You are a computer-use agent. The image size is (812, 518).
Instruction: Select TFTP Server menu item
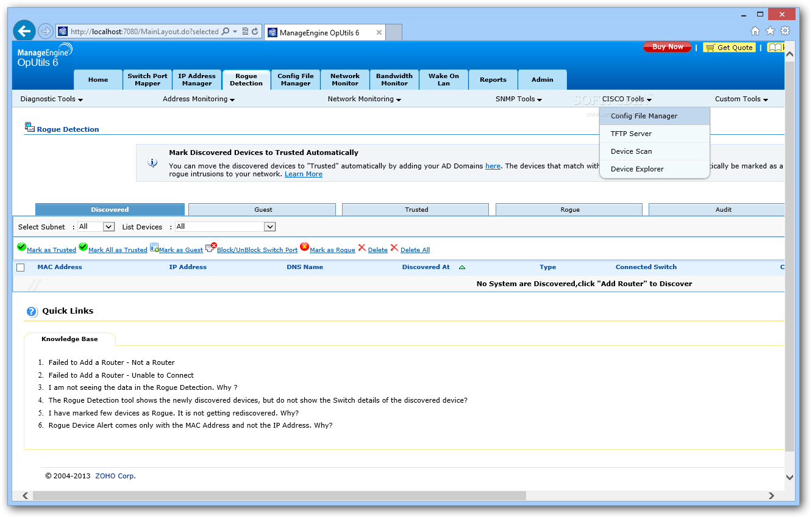click(x=655, y=134)
